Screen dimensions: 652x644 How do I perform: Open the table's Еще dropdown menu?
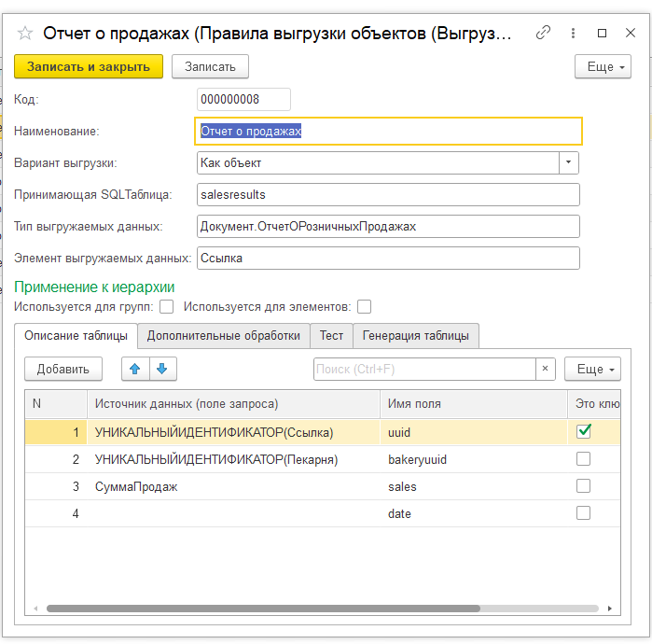(592, 369)
